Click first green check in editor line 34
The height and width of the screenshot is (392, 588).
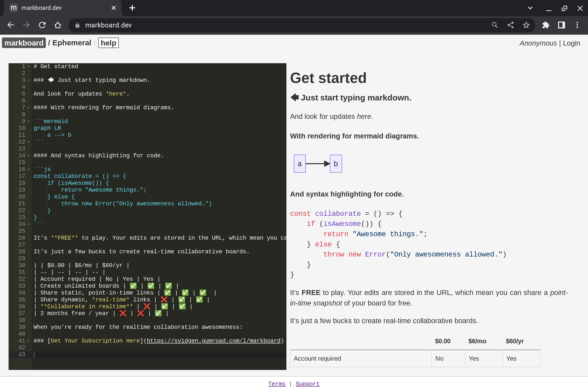pyautogui.click(x=168, y=293)
